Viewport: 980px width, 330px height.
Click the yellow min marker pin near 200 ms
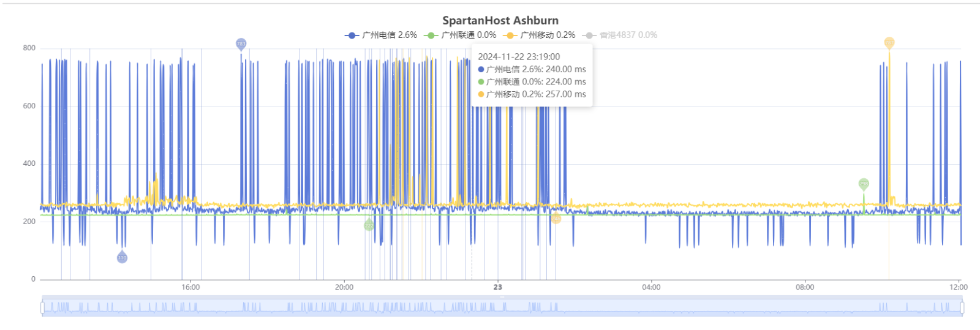click(556, 219)
